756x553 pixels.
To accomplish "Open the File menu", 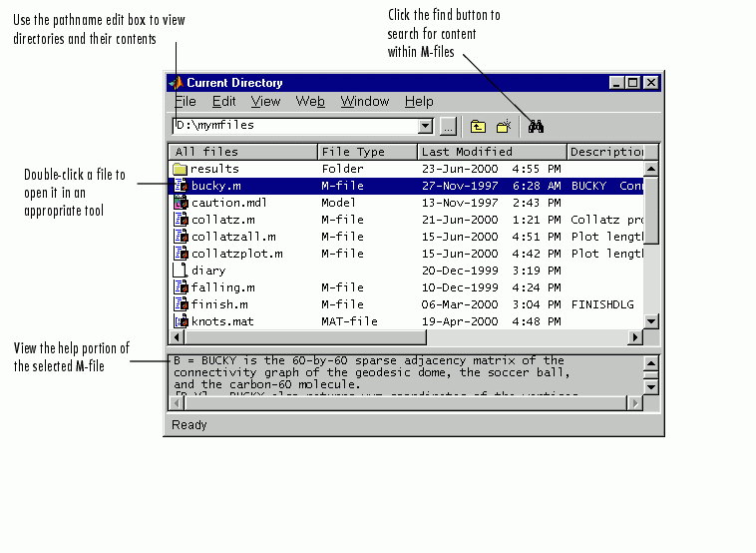I will tap(186, 102).
